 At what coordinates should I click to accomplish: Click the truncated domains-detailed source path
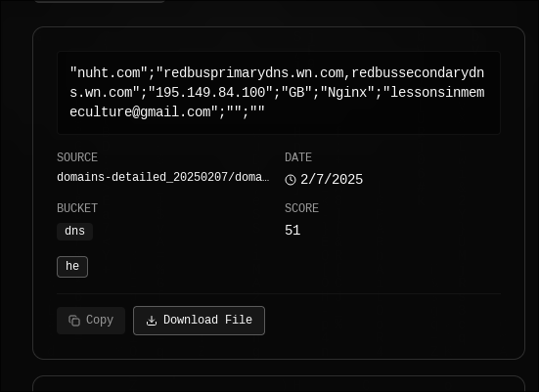tap(163, 177)
